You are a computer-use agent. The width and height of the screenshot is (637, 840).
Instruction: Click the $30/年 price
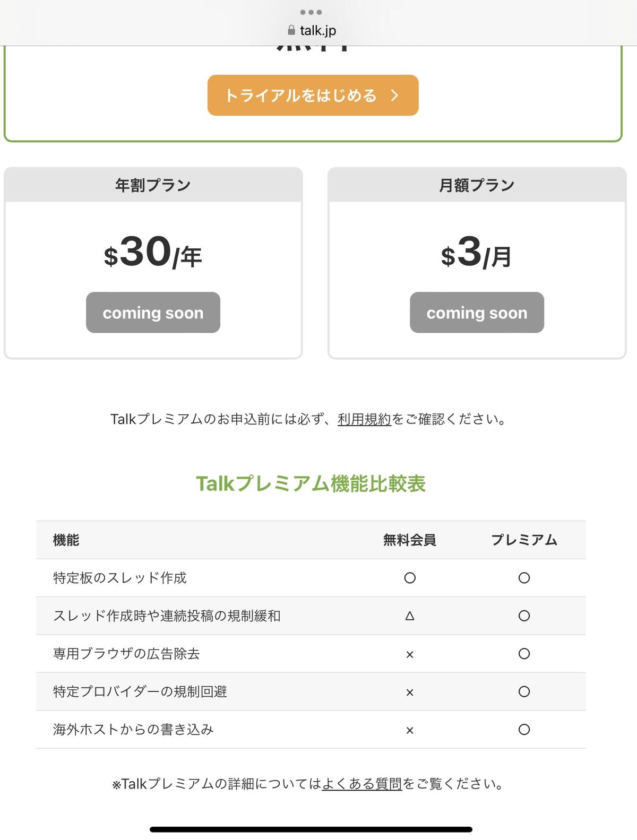[x=153, y=253]
